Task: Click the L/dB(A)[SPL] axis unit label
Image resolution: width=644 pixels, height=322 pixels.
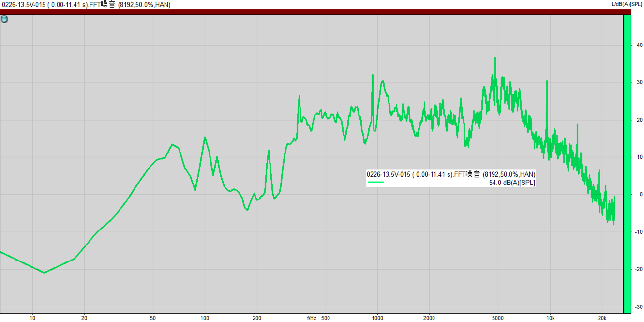Action: 627,4
